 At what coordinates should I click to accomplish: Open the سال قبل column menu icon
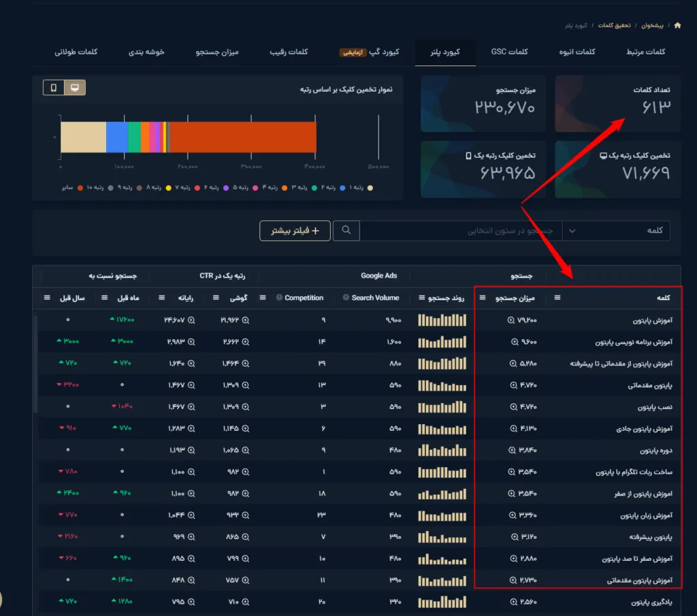point(47,297)
